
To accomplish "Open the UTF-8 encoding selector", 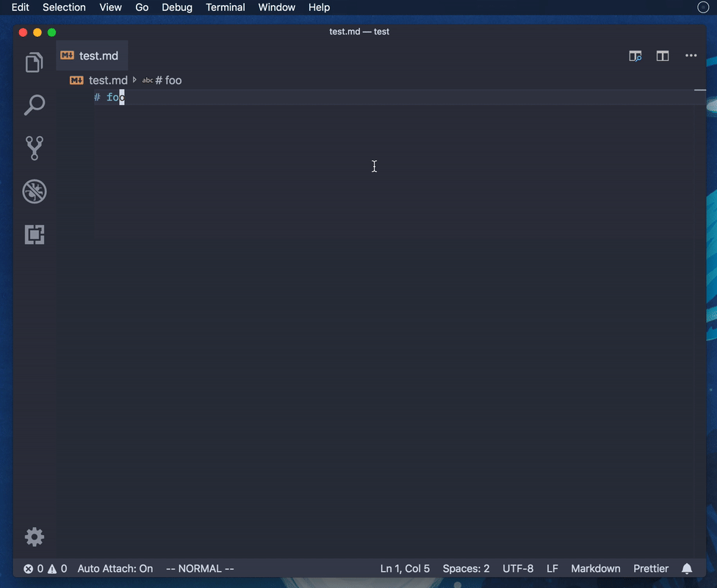I will point(518,568).
